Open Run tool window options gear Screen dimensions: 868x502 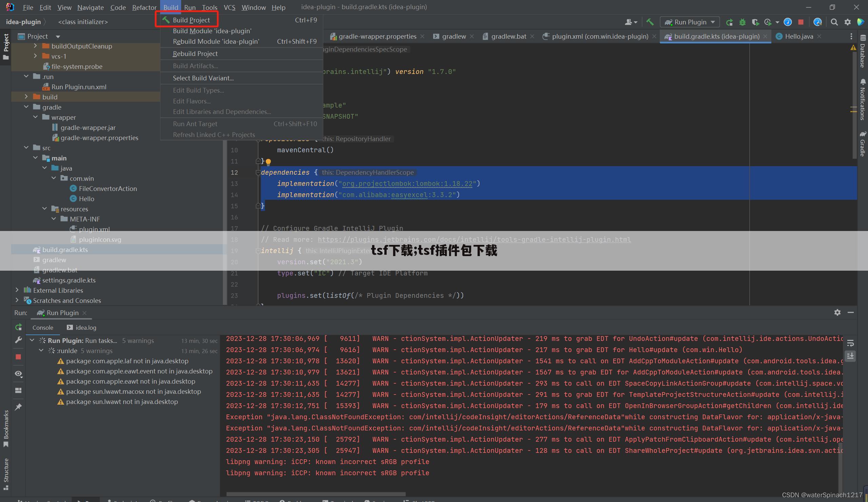coord(837,312)
